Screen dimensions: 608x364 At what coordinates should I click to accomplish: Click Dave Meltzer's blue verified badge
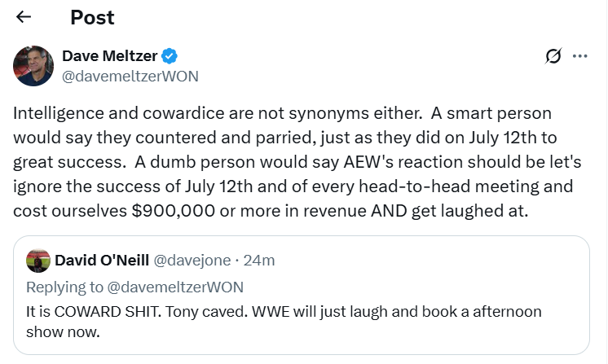170,56
